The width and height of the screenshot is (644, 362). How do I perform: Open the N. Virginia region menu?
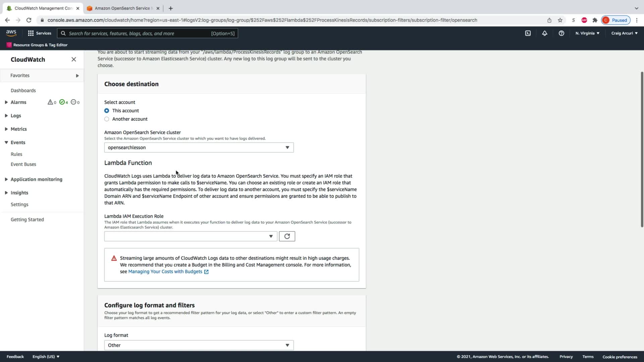point(587,33)
